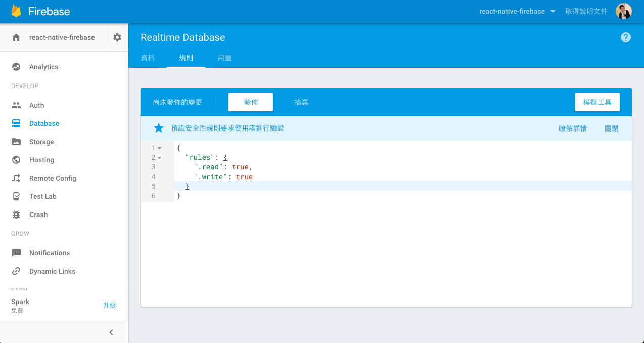Screen dimensions: 644x343
Task: Open Remote Config icon in sidebar
Action: click(x=16, y=178)
